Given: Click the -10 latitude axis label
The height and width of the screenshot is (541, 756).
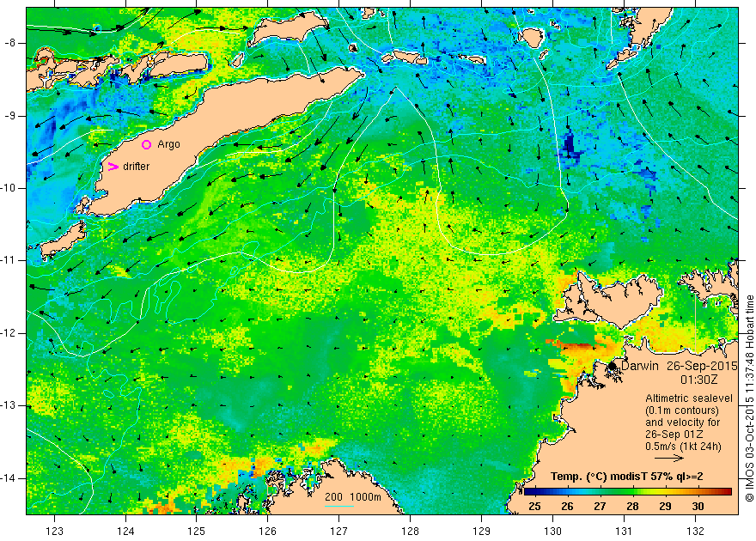Looking at the screenshot, I should pyautogui.click(x=9, y=188).
